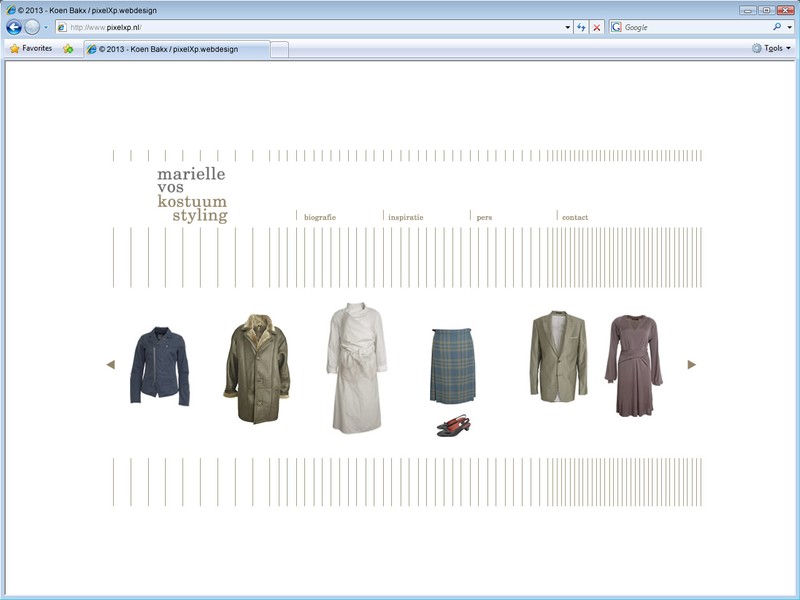Screen dimensions: 800x600
Task: Select the pixelXp.webdesign browser tab
Action: point(175,48)
